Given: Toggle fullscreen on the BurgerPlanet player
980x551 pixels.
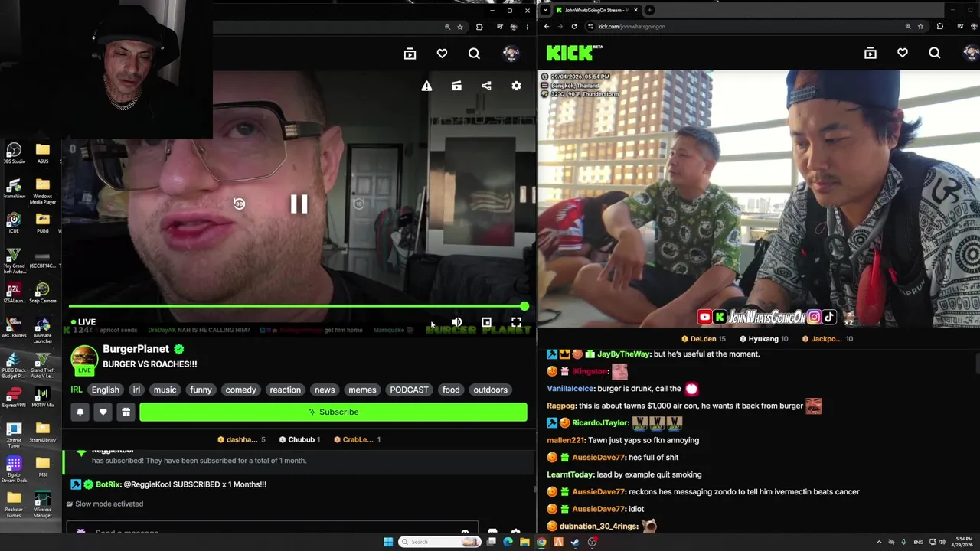Looking at the screenshot, I should click(516, 322).
